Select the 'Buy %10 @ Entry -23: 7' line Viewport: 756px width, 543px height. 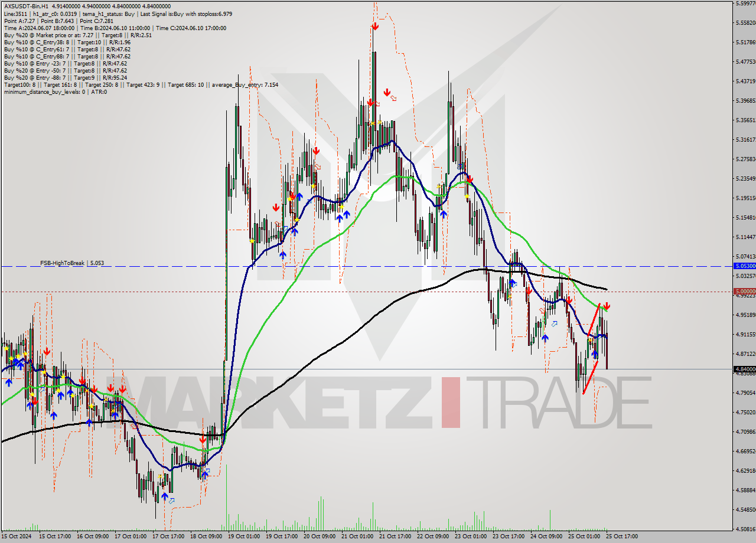click(x=65, y=63)
